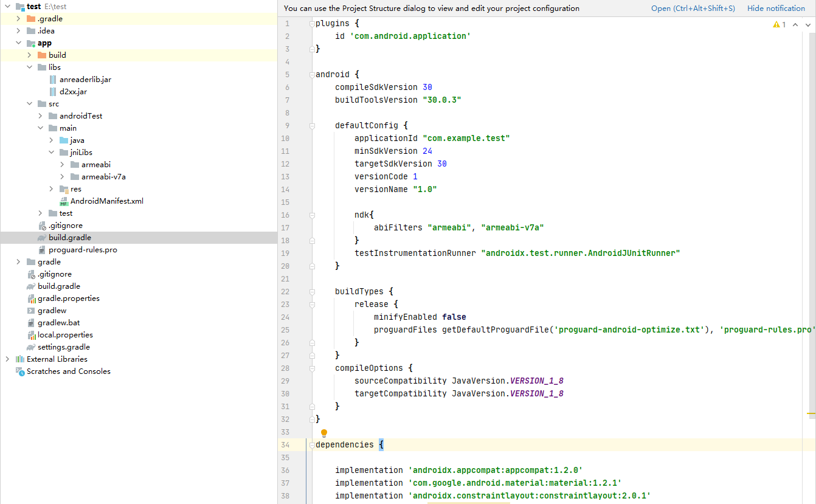Click the warning count indicator above the editor
816x504 pixels.
coord(780,24)
